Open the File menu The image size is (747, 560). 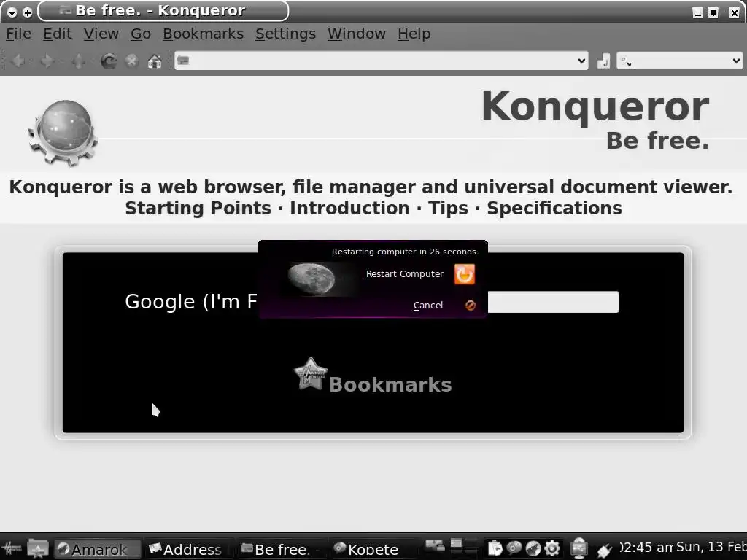pos(18,34)
